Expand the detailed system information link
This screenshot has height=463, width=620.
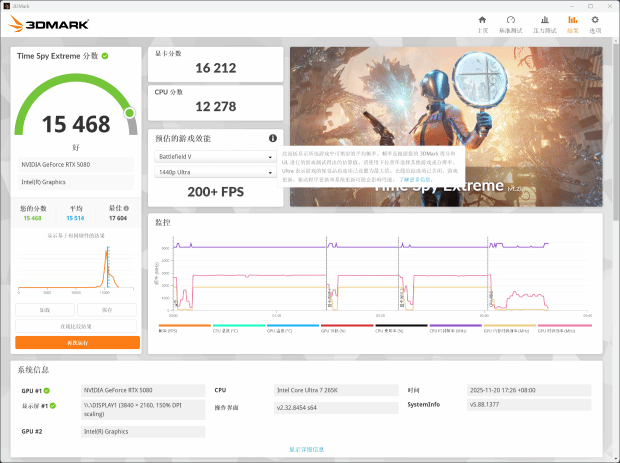[x=306, y=450]
